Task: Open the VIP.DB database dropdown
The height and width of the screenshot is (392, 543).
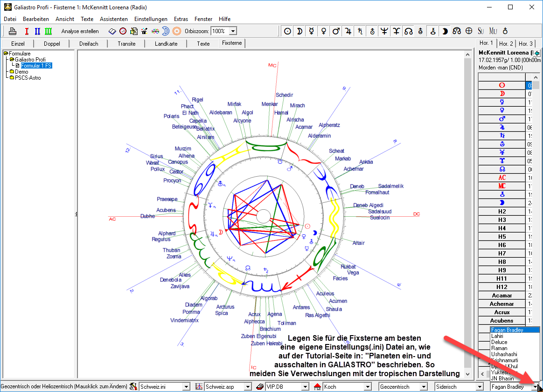Action: click(x=305, y=386)
